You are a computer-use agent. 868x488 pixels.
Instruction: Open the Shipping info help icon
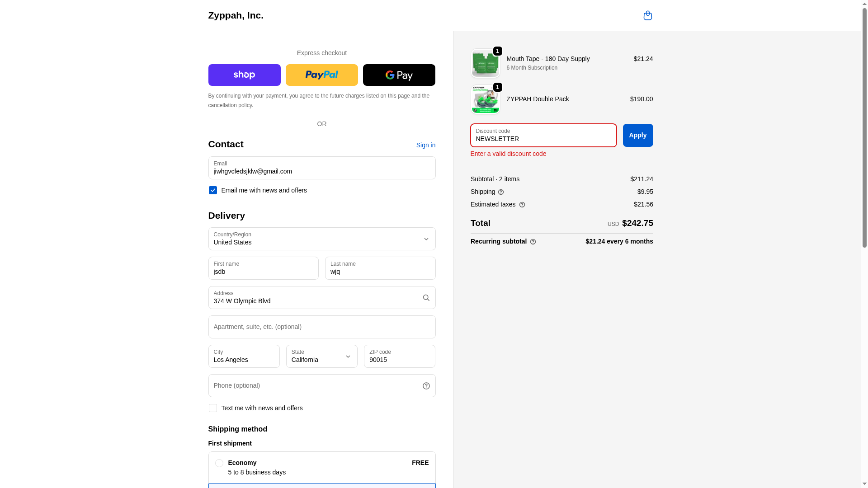501,192
